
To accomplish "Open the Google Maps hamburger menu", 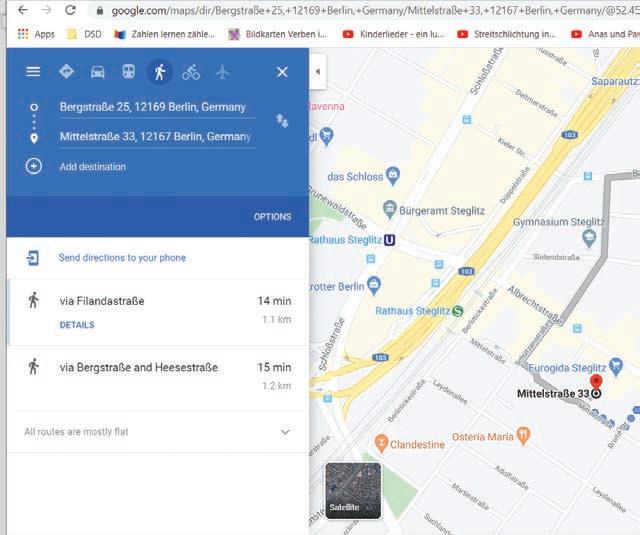I will pyautogui.click(x=33, y=72).
